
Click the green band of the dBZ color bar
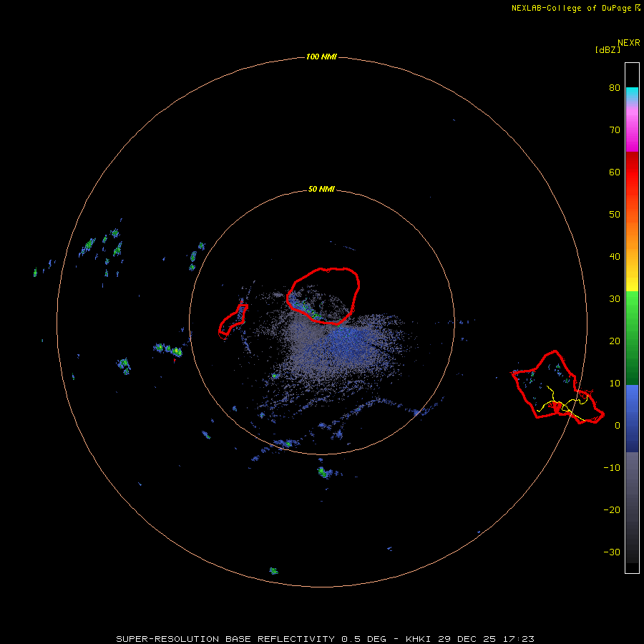(x=632, y=338)
